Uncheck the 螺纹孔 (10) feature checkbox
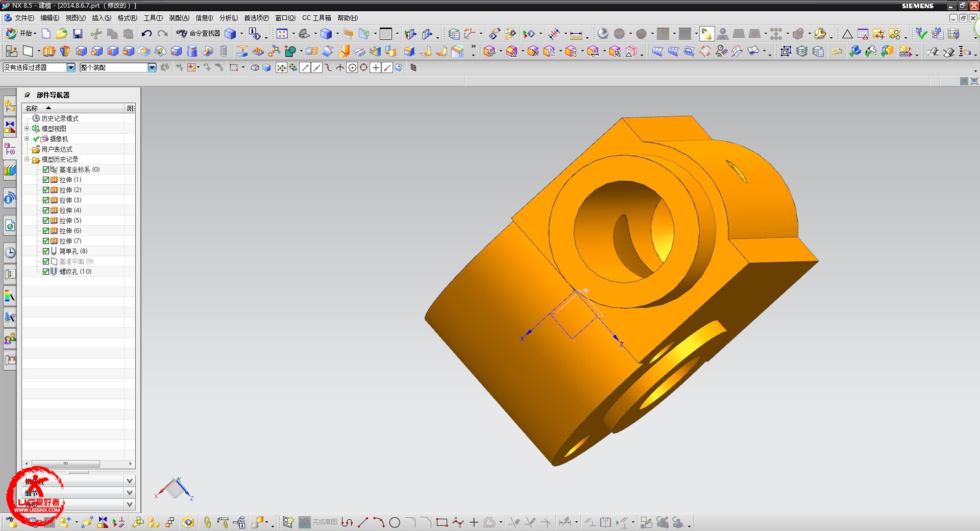The height and width of the screenshot is (531, 980). coord(46,272)
